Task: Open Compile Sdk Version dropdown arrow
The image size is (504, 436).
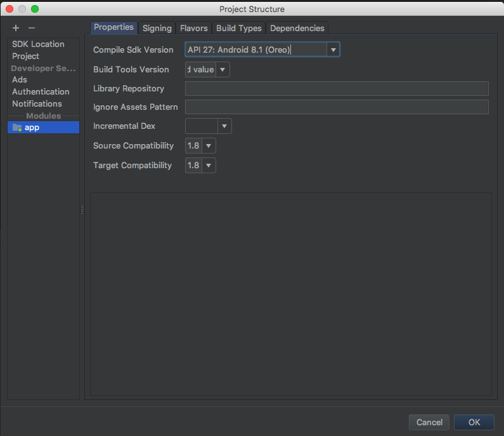Action: 333,50
